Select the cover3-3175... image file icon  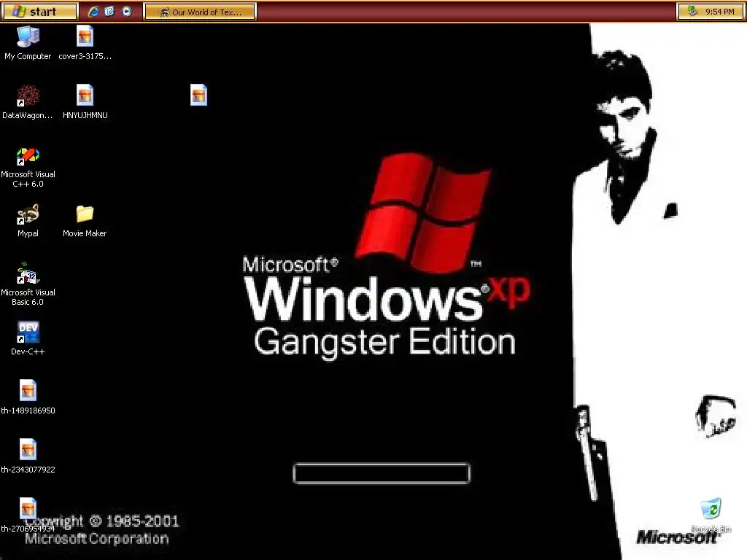tap(85, 43)
